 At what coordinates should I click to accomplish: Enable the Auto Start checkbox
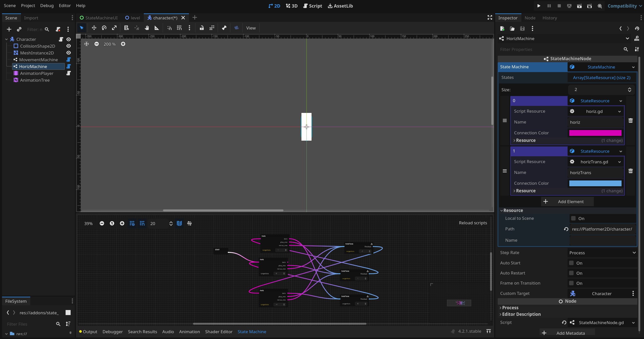[572, 263]
